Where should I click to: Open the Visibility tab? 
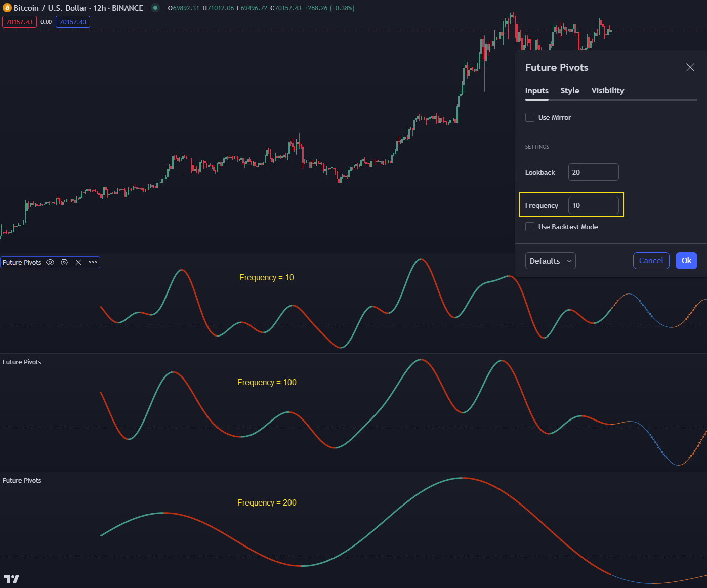click(607, 91)
